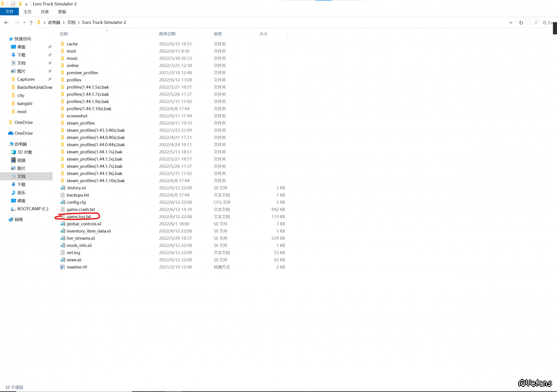The width and height of the screenshot is (557, 392).
Task: Open the File ribbon tab
Action: pos(9,12)
